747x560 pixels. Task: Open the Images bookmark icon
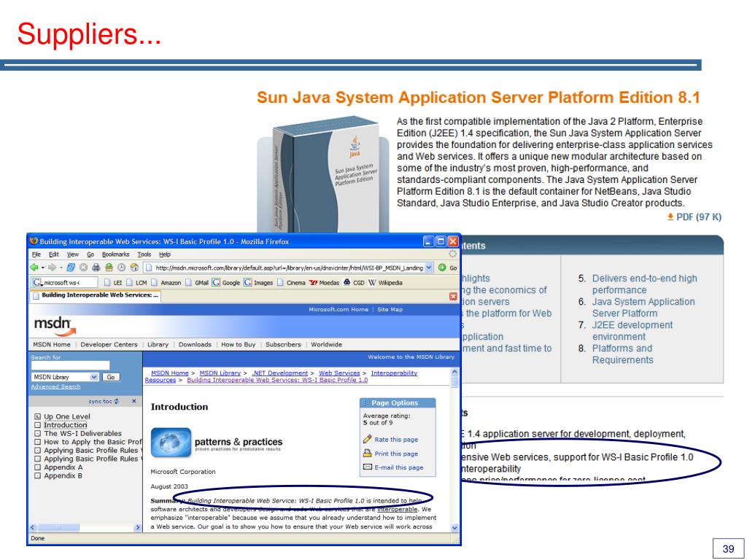[247, 282]
